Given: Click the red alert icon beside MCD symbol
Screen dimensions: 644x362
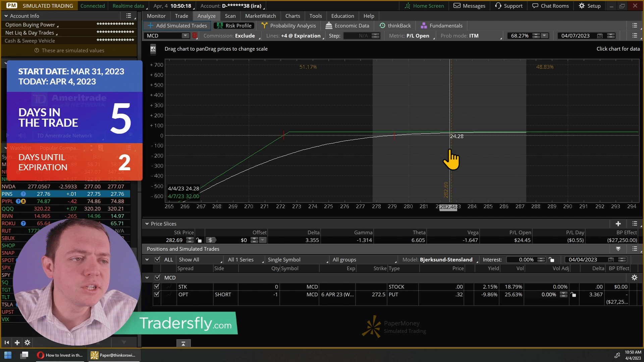Looking at the screenshot, I should tap(195, 36).
